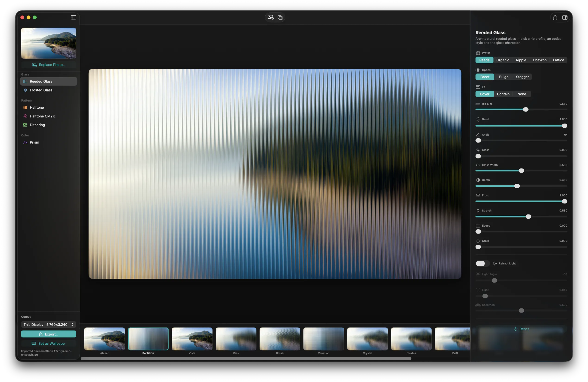Click Set as Wallpaper
588x382 pixels.
(x=48, y=343)
